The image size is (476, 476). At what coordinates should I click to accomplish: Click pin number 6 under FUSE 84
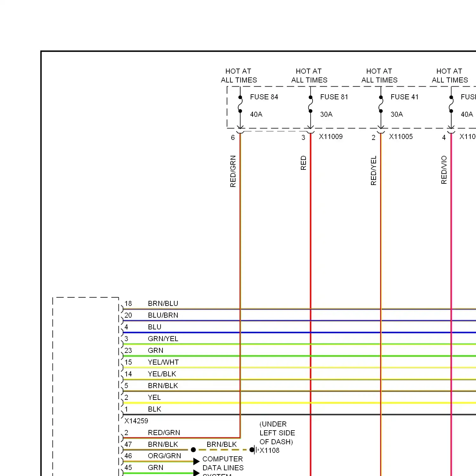pyautogui.click(x=233, y=137)
